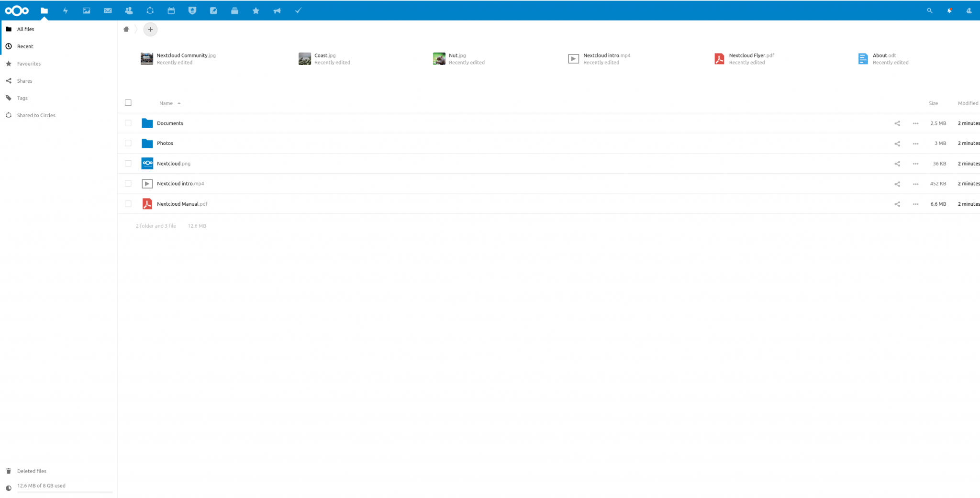This screenshot has width=980, height=498.
Task: Select the Nextcloud Manual.pdf checkbox
Action: coord(128,204)
